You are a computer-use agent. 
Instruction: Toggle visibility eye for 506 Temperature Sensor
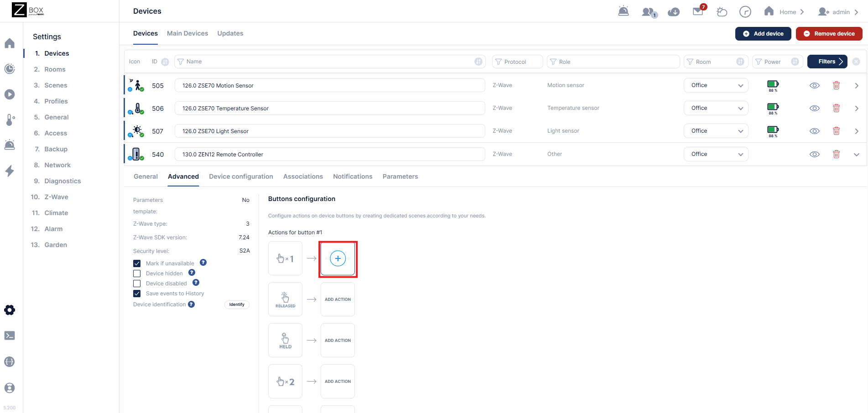tap(815, 108)
